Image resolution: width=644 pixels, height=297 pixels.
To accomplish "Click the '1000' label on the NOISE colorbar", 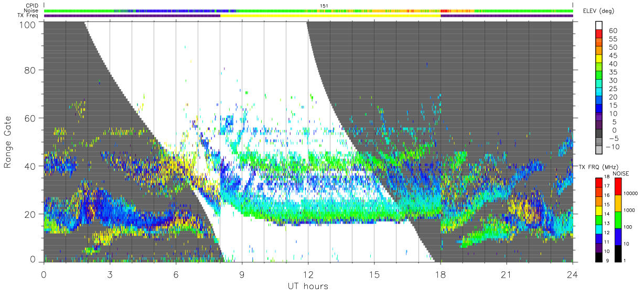I will (629, 210).
